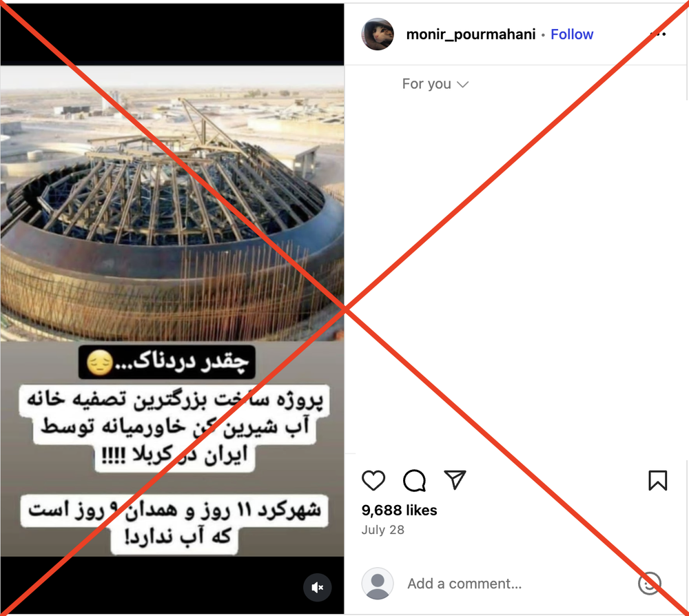This screenshot has height=616, width=689.
Task: Open the For you comment sorting dropdown
Action: tap(435, 84)
